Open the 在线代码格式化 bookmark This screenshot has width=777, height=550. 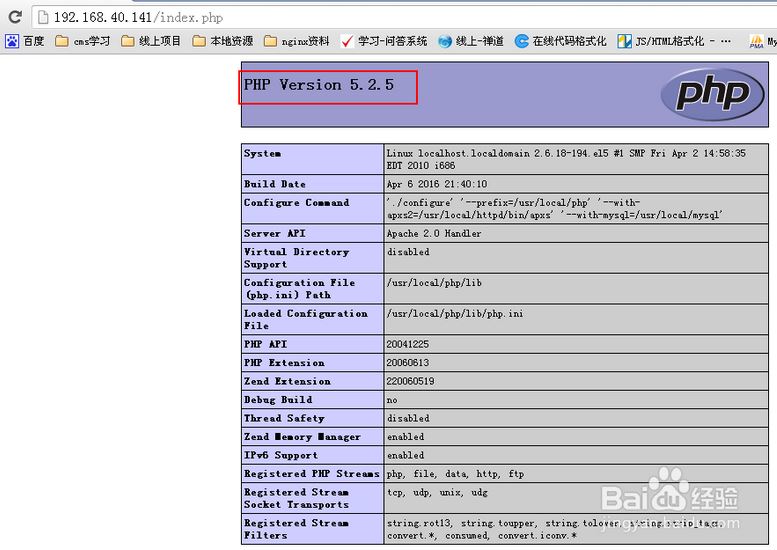coord(560,41)
